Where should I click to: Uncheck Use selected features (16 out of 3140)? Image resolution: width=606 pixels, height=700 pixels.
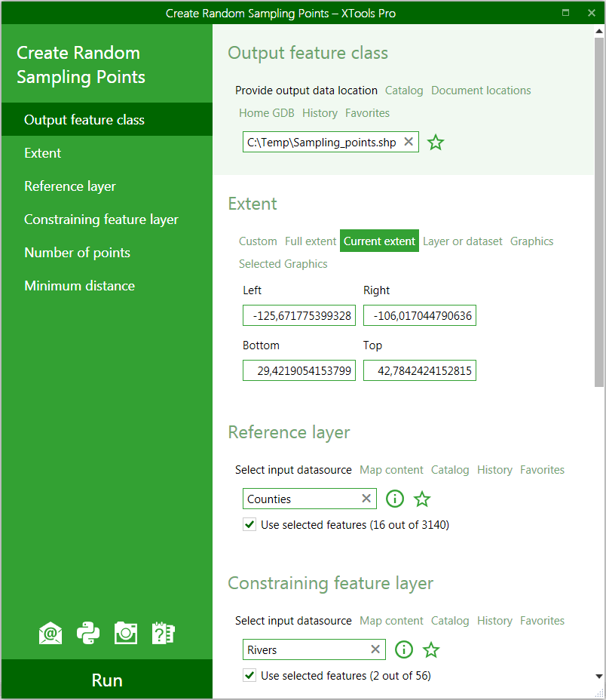[x=249, y=524]
